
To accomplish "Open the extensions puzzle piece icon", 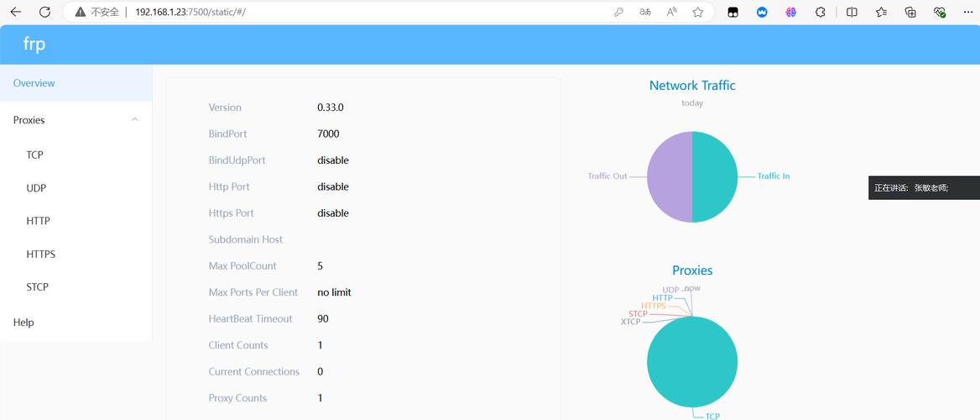I will [x=821, y=12].
